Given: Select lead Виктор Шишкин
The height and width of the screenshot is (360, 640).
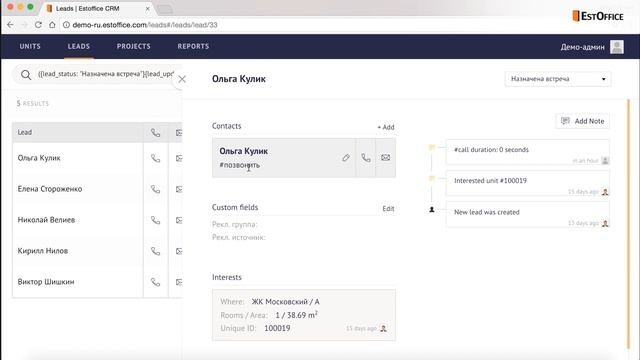Looking at the screenshot, I should 46,282.
